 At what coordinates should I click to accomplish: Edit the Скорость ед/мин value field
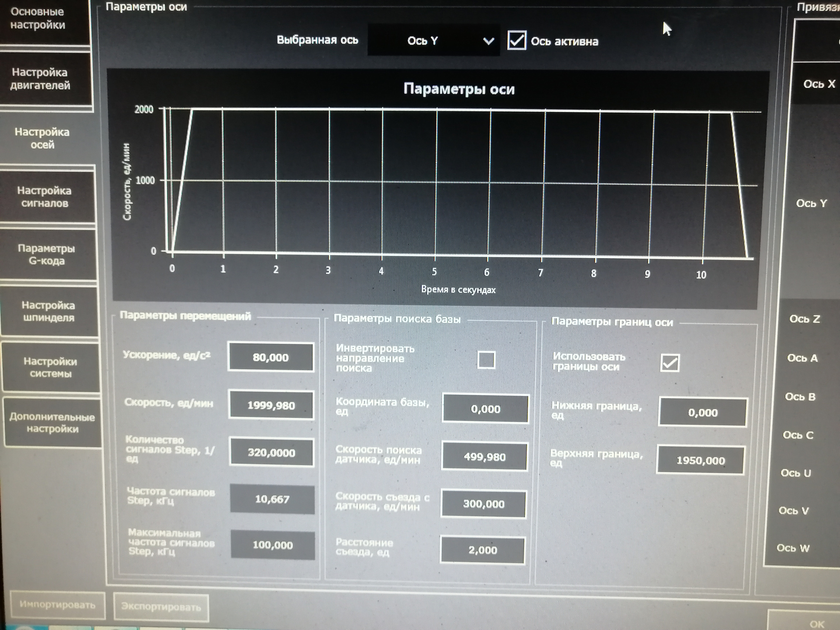271,406
